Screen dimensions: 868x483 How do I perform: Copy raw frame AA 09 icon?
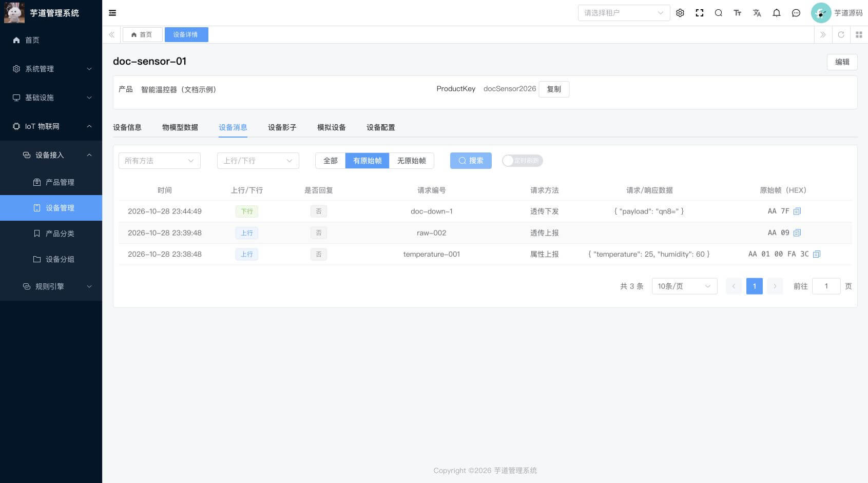797,233
